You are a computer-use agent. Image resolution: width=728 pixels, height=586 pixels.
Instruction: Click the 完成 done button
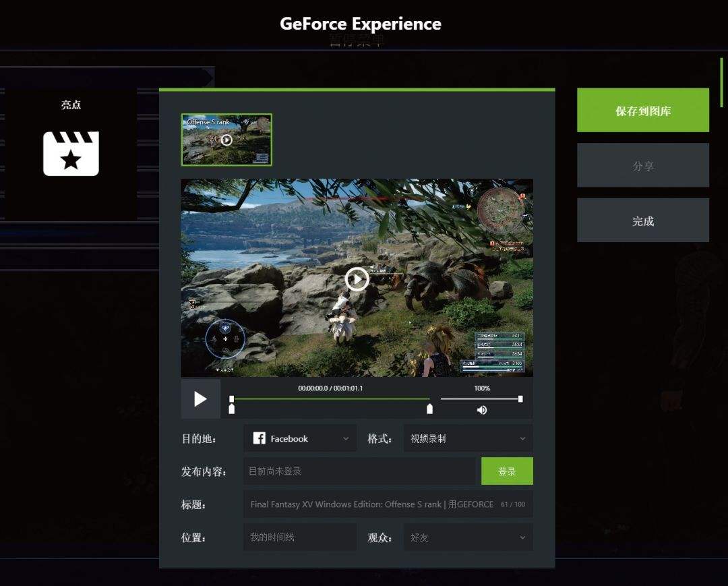tap(642, 221)
